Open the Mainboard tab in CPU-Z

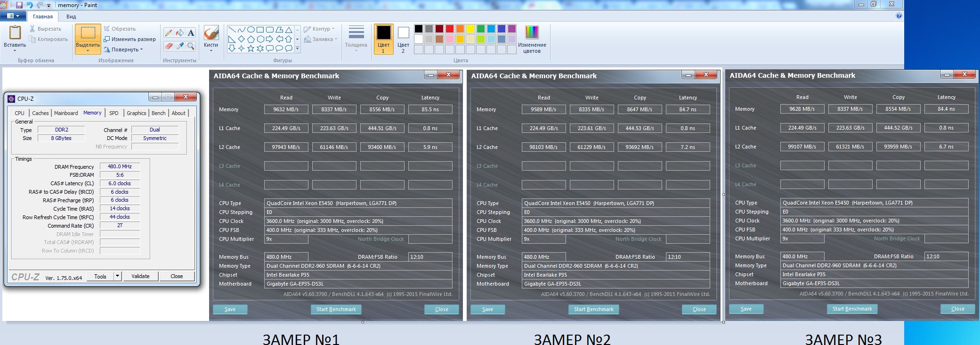point(66,113)
